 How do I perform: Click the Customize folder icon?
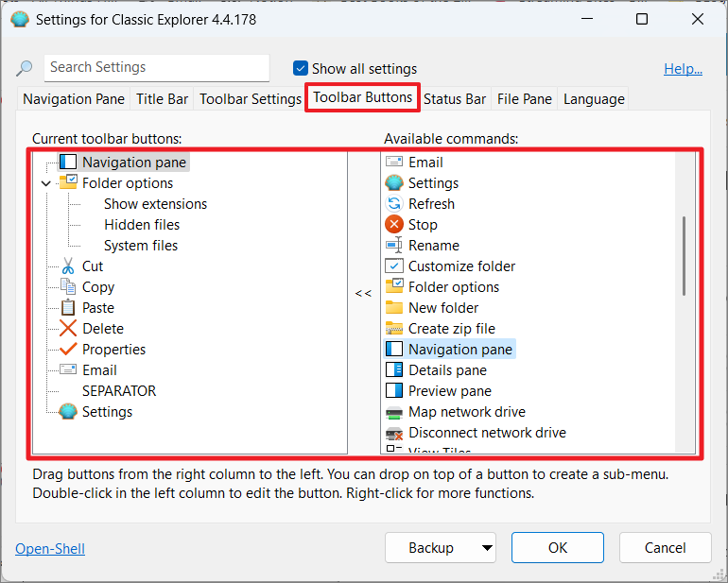(x=394, y=266)
